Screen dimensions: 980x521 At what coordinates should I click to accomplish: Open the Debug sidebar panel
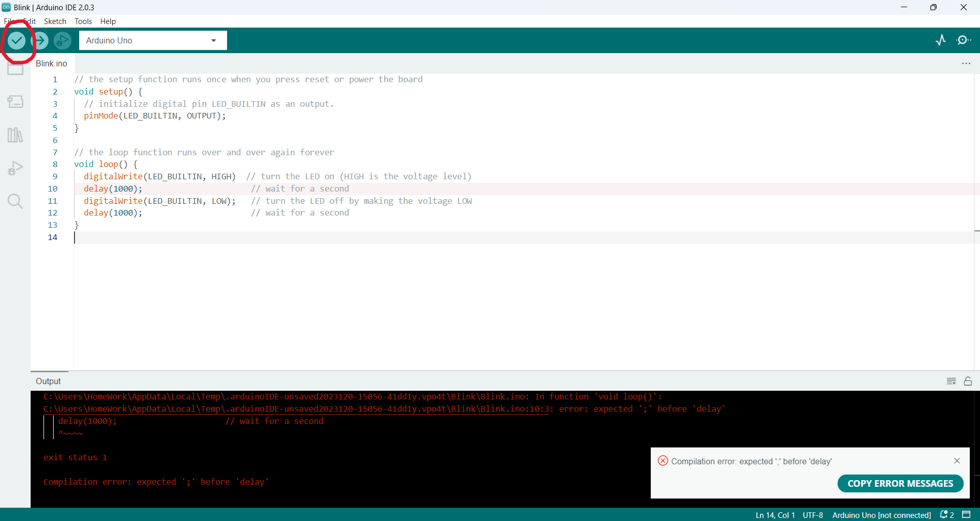[x=15, y=168]
